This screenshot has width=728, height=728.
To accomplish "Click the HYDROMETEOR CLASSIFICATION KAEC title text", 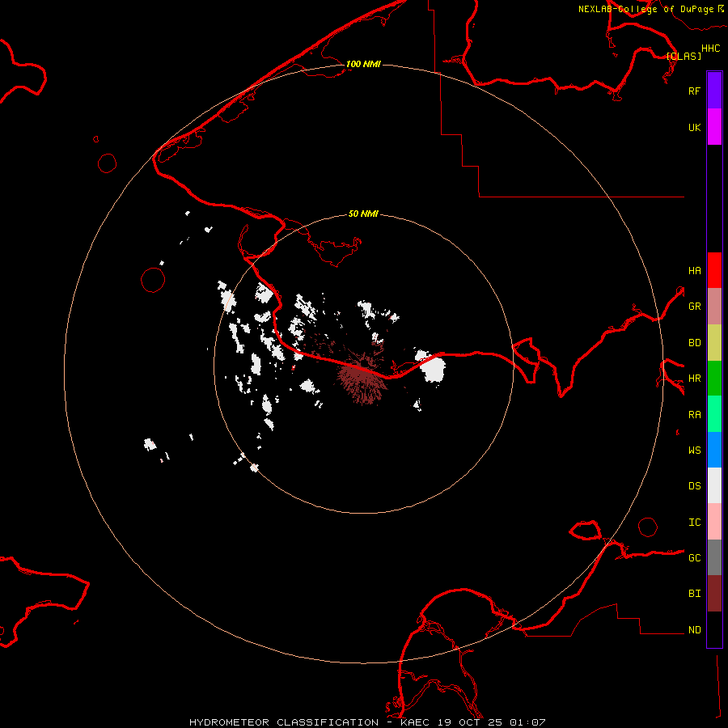I will (367, 722).
